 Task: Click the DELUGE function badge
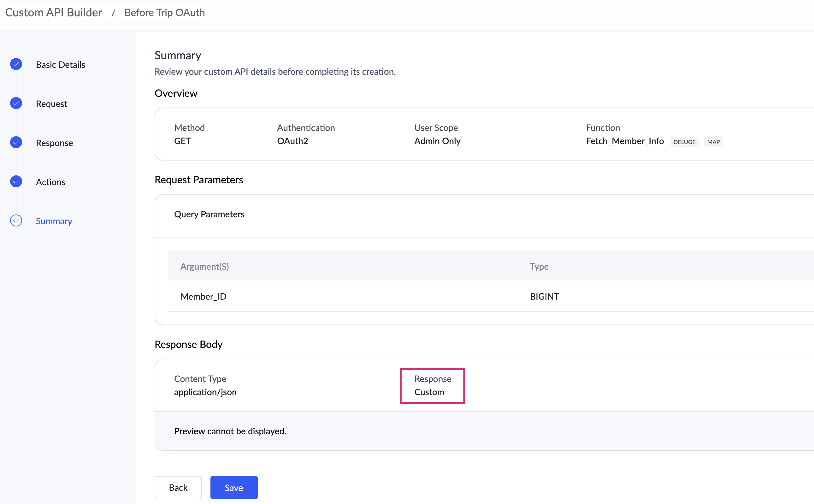(684, 142)
